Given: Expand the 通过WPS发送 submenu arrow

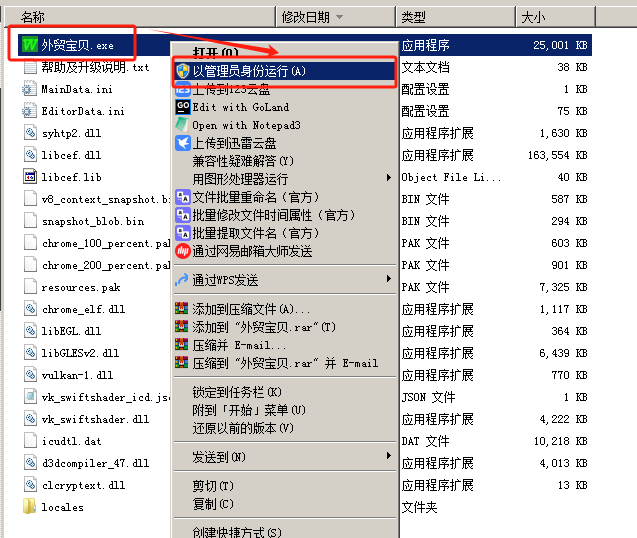Looking at the screenshot, I should 388,278.
